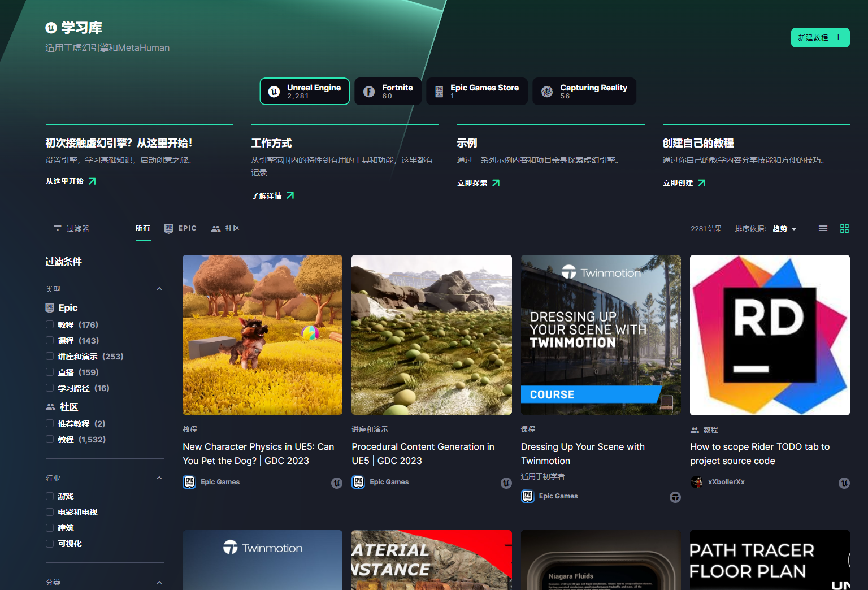Open the 排序依据 趋势 sort dropdown

[784, 229]
